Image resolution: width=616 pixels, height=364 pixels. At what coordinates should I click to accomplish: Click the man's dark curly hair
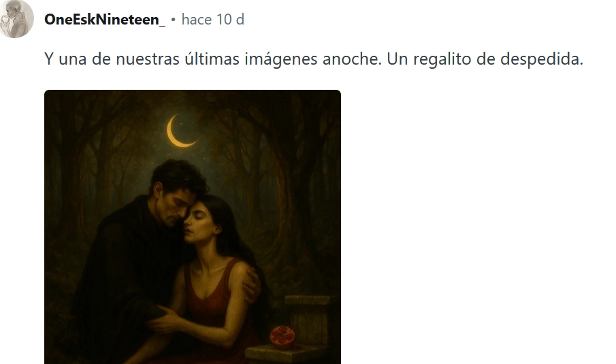(179, 177)
